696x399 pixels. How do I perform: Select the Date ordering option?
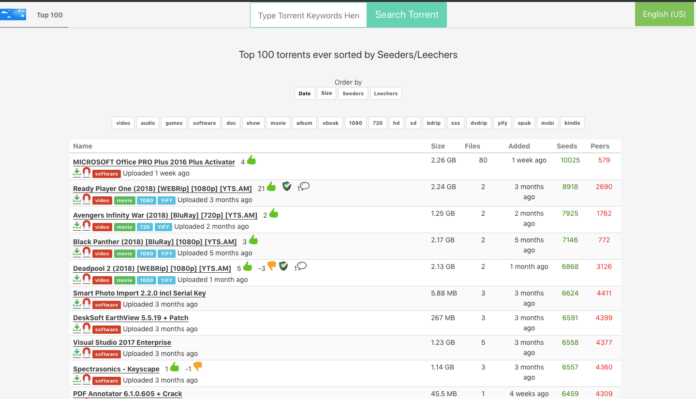304,93
